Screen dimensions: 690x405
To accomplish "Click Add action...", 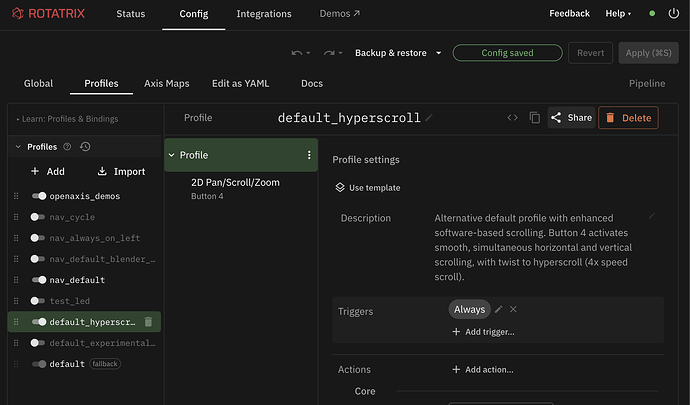I will click(483, 370).
